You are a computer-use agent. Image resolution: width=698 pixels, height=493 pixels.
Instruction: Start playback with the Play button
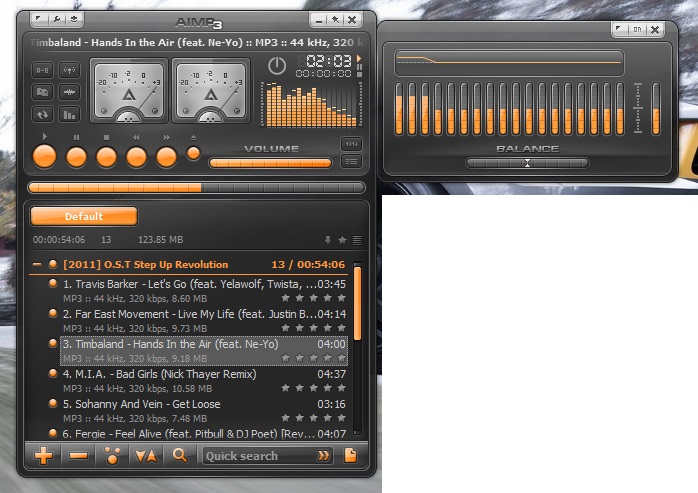pos(45,156)
